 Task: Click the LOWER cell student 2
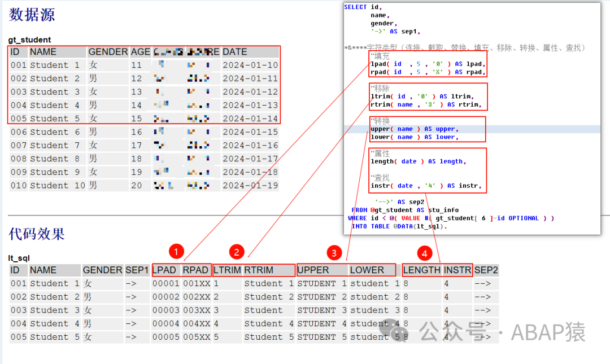375,297
